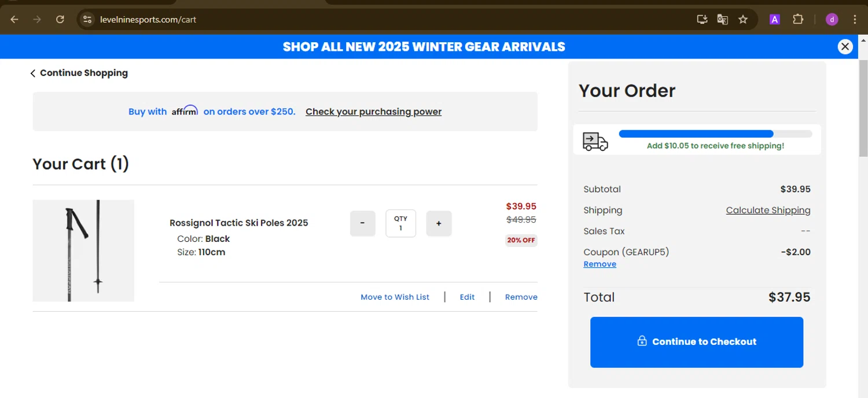
Task: Click the install app icon in address bar
Action: [x=702, y=20]
